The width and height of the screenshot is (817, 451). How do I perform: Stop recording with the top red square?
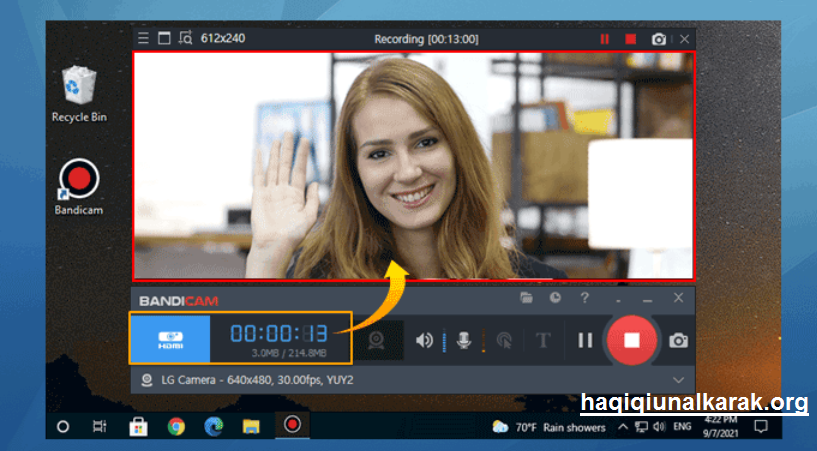coord(630,39)
